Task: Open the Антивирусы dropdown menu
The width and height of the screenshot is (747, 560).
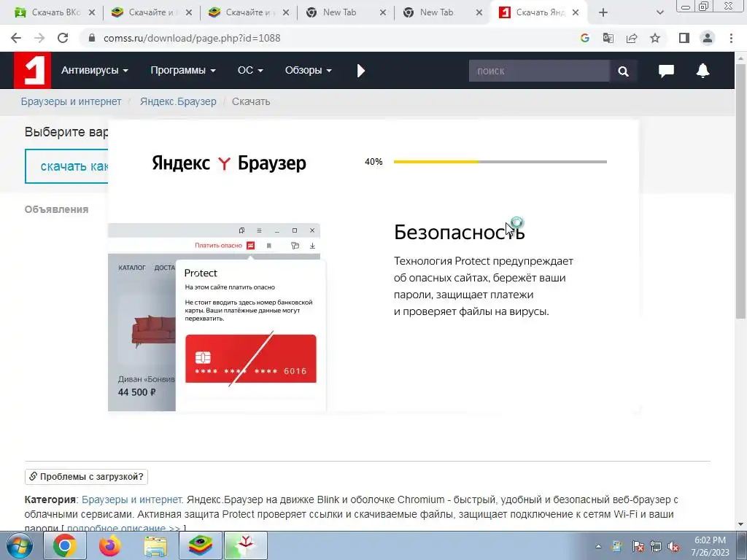Action: click(x=94, y=71)
